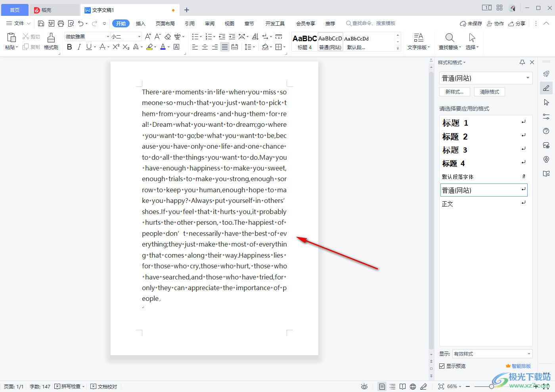This screenshot has width=555, height=392.
Task: Switch to the 视图 tab
Action: click(230, 23)
